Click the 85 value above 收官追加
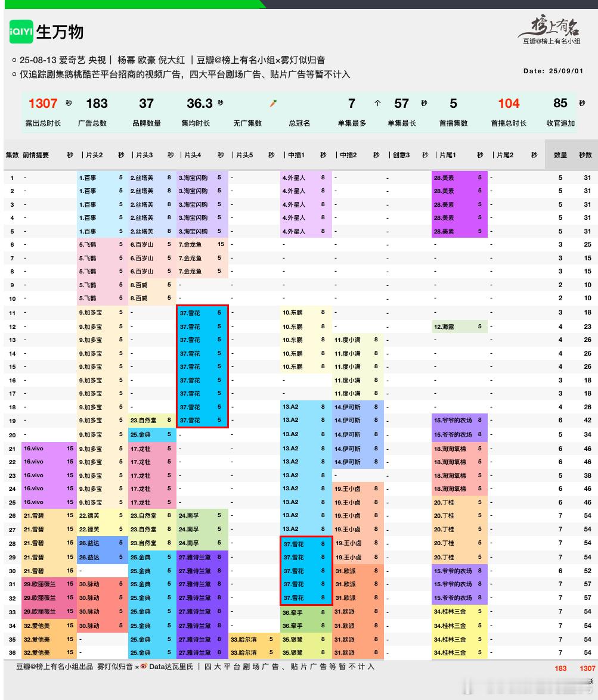 click(x=560, y=103)
